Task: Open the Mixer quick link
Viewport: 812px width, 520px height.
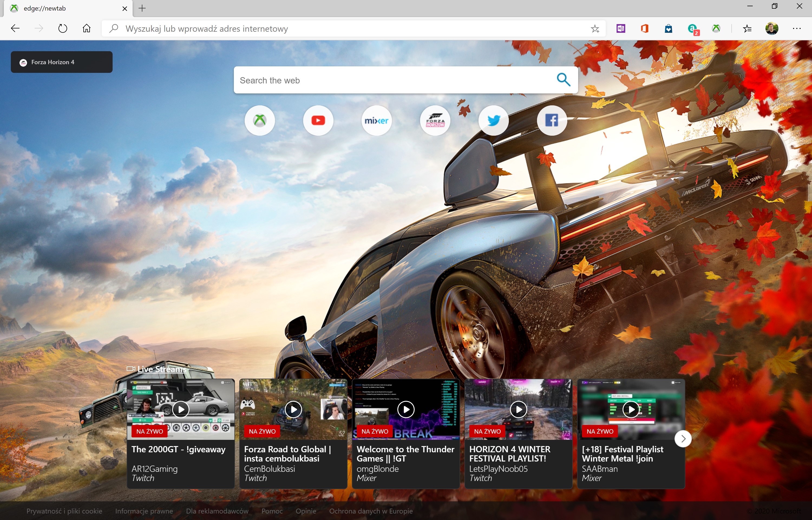Action: [376, 121]
